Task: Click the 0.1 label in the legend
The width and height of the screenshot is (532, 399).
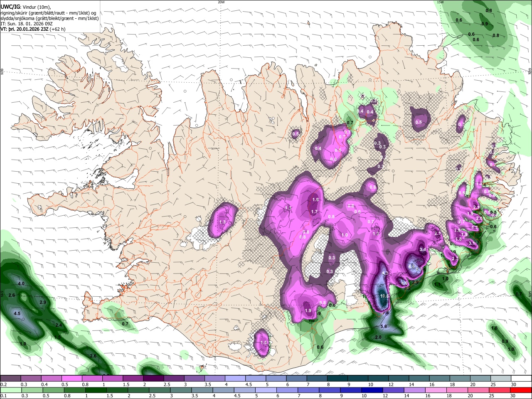Action: [x=4, y=396]
